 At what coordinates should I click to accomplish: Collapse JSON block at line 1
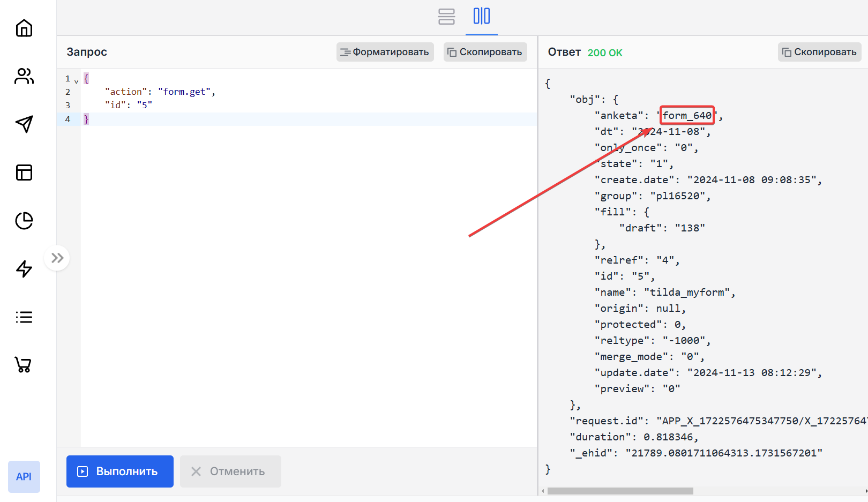pyautogui.click(x=76, y=81)
